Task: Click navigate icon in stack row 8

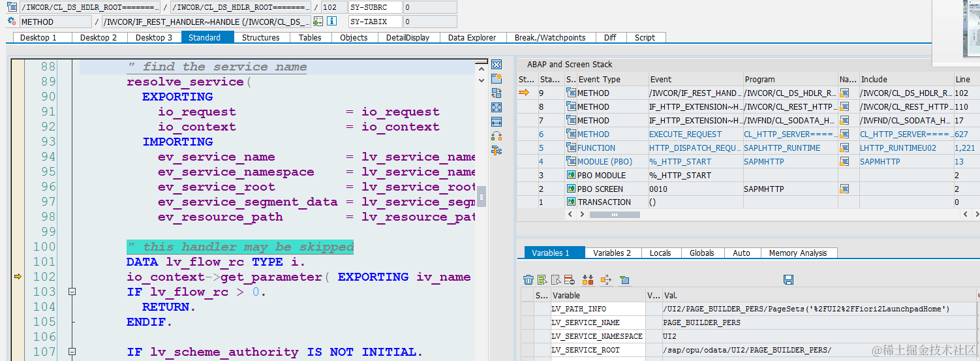Action: click(x=844, y=106)
